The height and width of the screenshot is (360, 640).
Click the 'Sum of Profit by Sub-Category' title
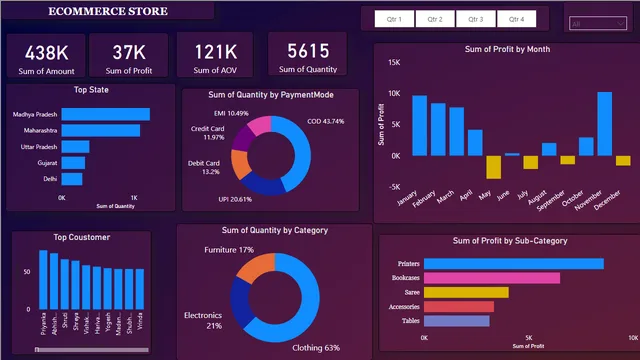click(510, 241)
